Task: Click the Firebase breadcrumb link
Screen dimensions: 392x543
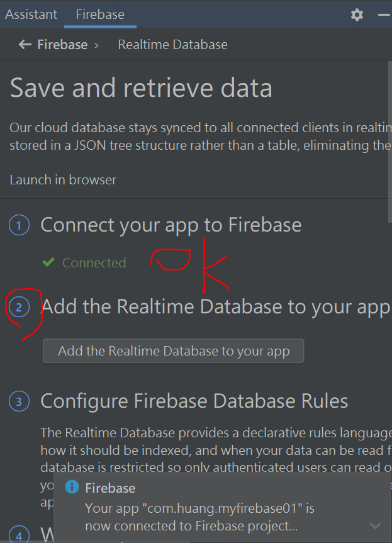Action: coord(62,45)
